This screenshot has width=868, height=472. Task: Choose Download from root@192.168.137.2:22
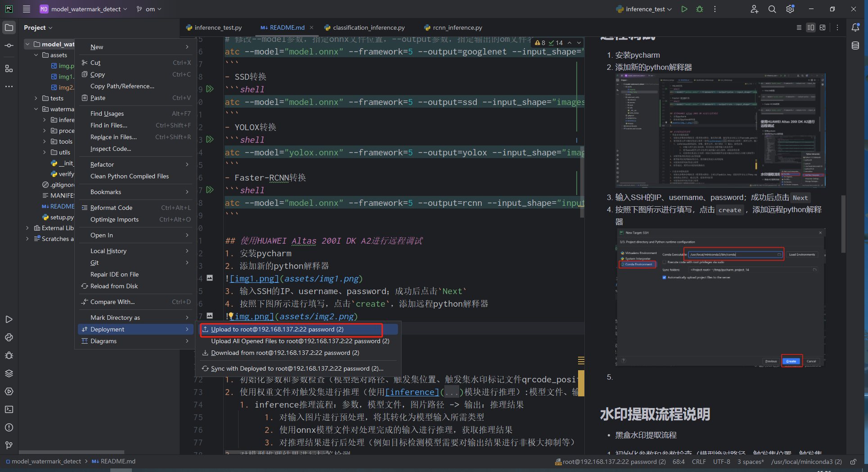tap(299, 353)
